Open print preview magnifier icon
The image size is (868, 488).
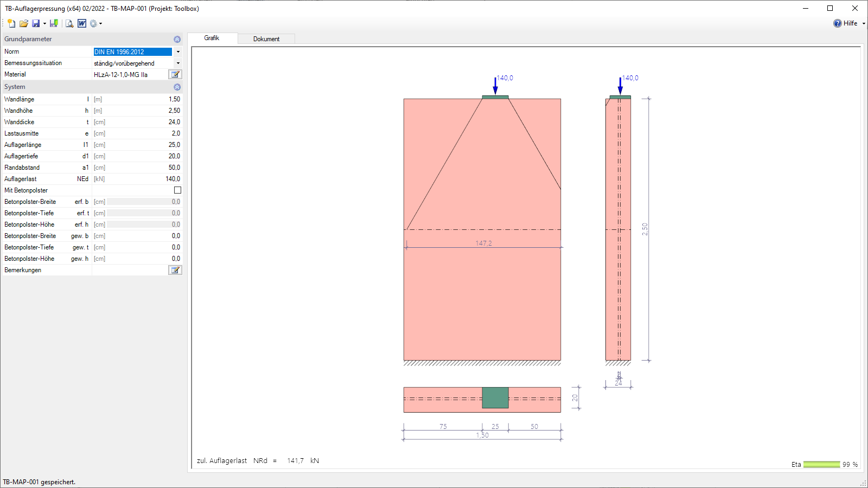pos(69,23)
